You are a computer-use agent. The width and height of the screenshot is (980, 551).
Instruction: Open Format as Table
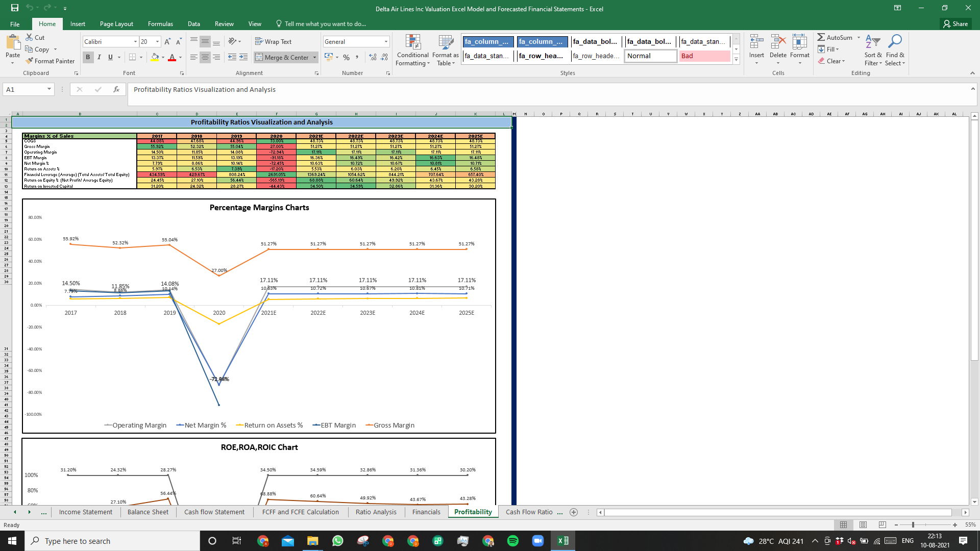coord(446,49)
